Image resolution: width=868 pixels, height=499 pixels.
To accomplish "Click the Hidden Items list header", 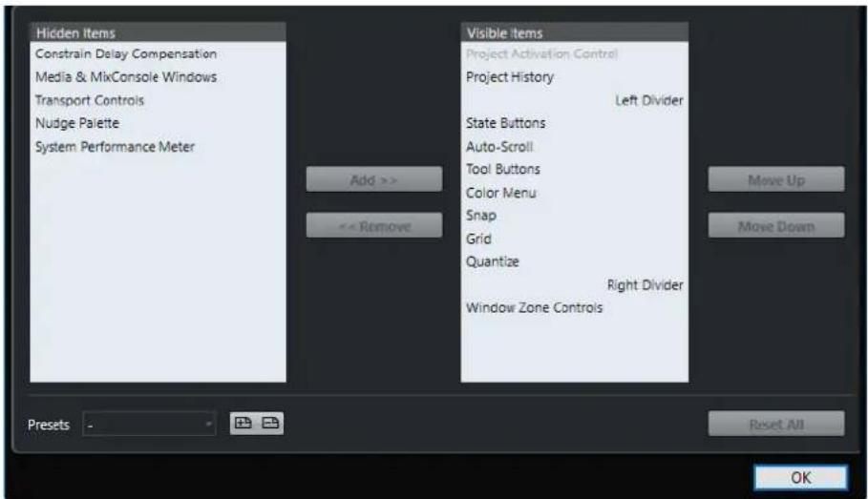I will (159, 32).
